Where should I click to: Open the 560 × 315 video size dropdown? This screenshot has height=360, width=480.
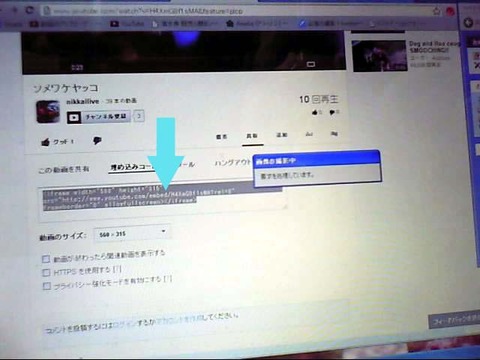[x=131, y=233]
